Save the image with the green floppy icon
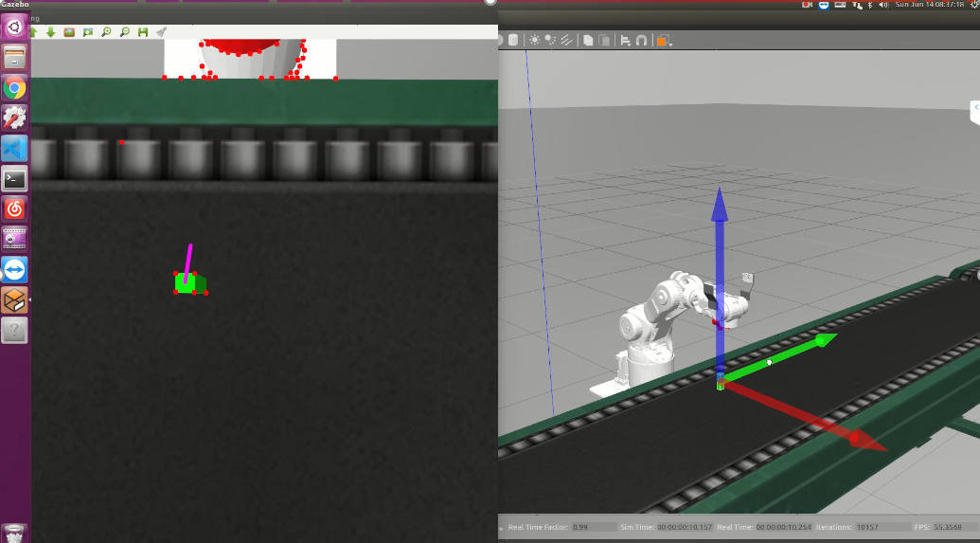The height and width of the screenshot is (543, 980). tap(143, 32)
